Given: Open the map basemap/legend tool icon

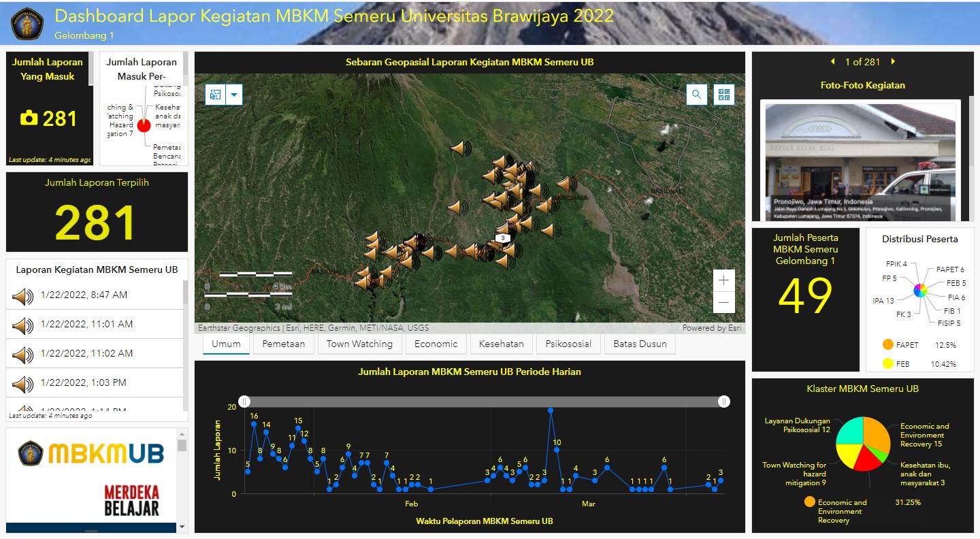Looking at the screenshot, I should 215,95.
